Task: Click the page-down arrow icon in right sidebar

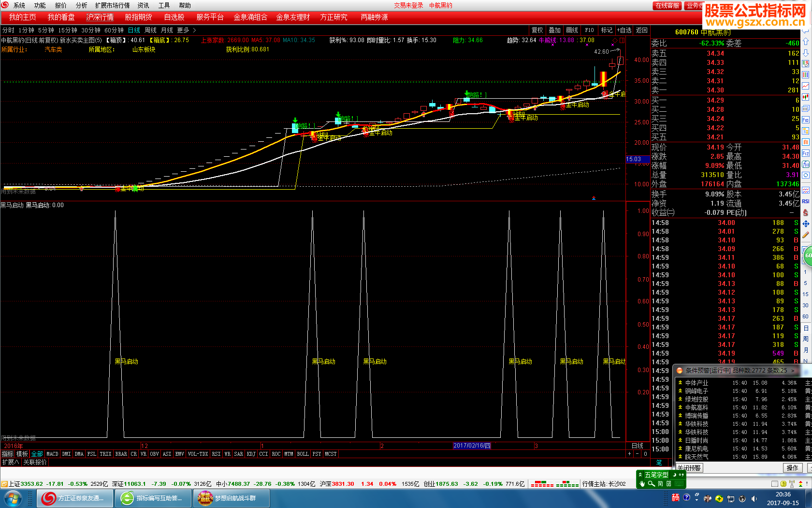Action: 806,53
